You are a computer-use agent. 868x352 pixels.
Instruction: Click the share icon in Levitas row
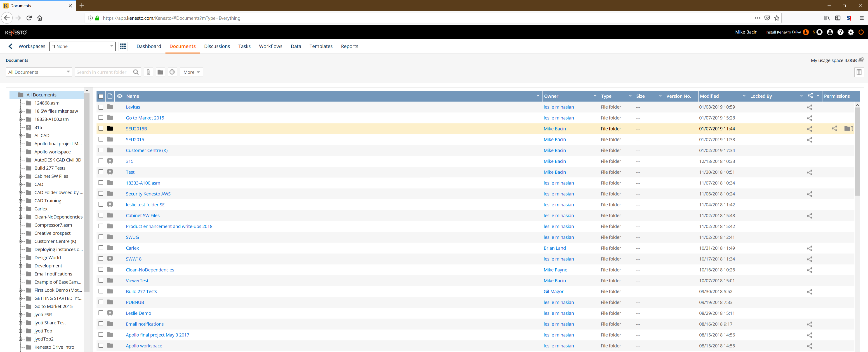[809, 107]
